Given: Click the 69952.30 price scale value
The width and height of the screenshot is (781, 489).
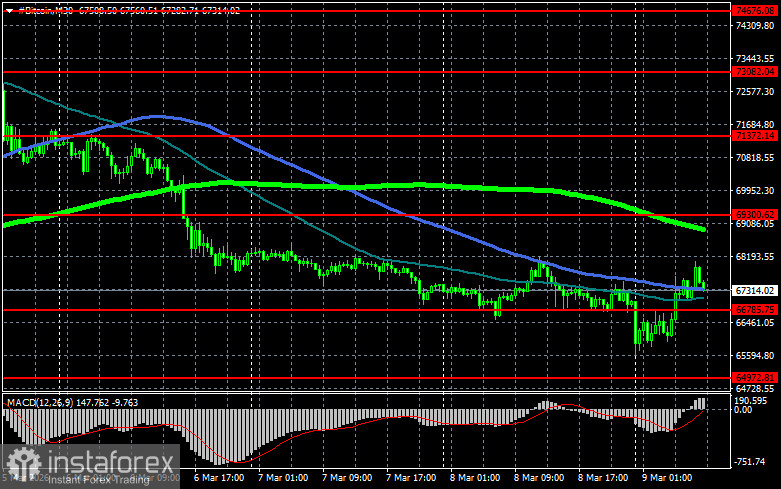Looking at the screenshot, I should pos(755,191).
